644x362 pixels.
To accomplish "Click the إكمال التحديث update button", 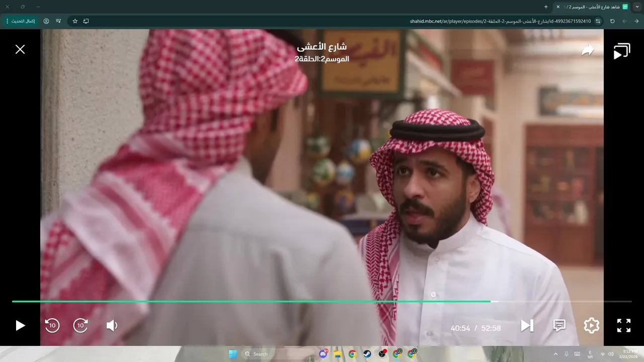I will 21,21.
